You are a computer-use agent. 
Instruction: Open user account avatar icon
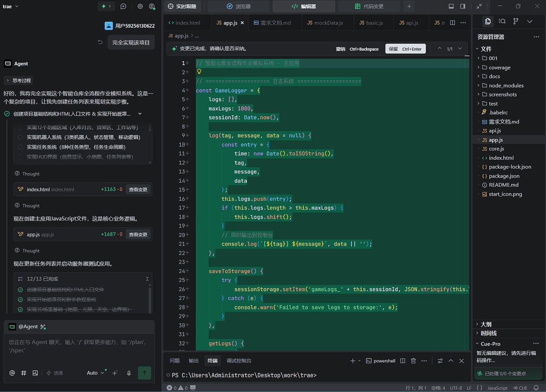[152, 6]
